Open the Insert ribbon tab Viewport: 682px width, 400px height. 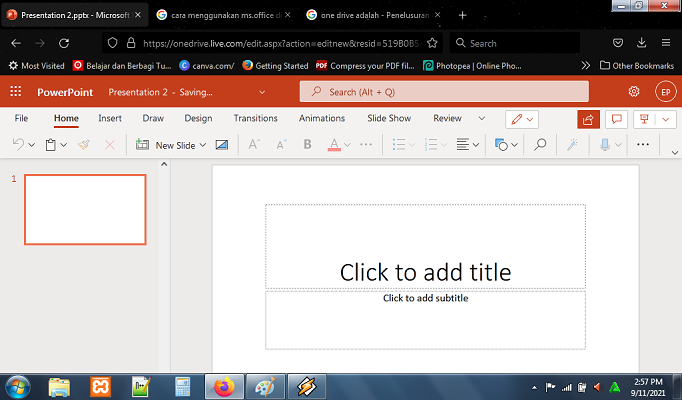coord(110,118)
